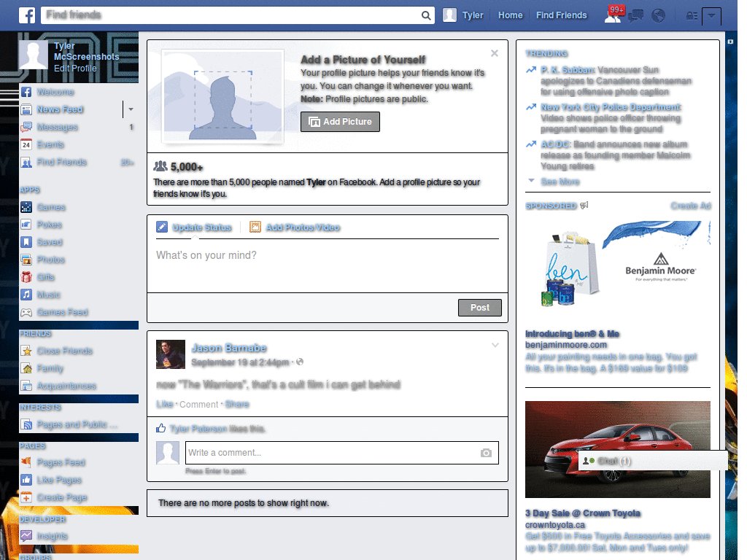Open Jason Barnabe's profile link
747x560 pixels.
(228, 348)
